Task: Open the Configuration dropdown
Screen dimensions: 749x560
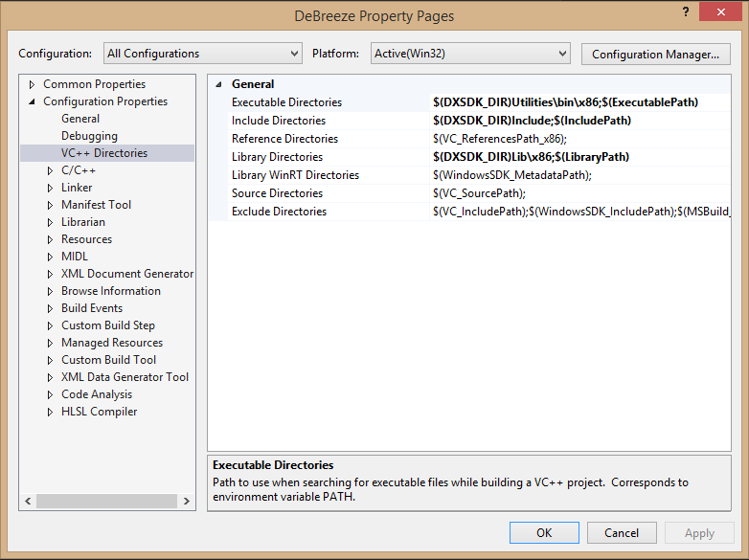Action: click(201, 54)
